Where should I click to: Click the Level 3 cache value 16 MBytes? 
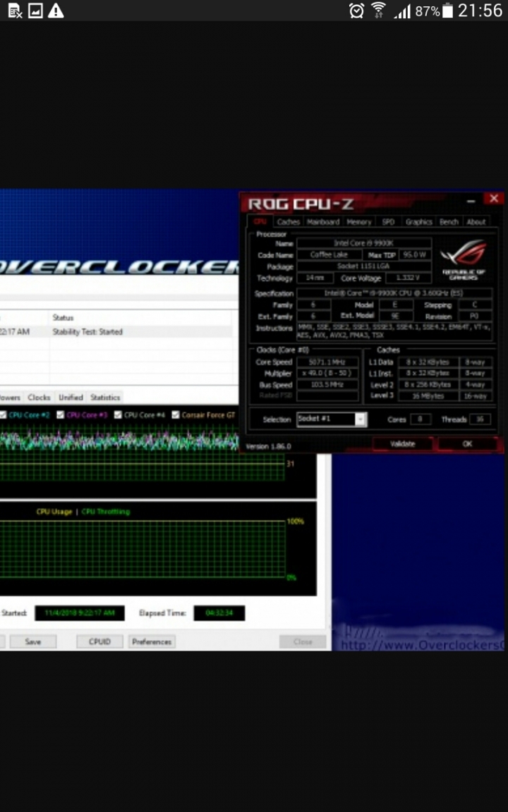(428, 395)
